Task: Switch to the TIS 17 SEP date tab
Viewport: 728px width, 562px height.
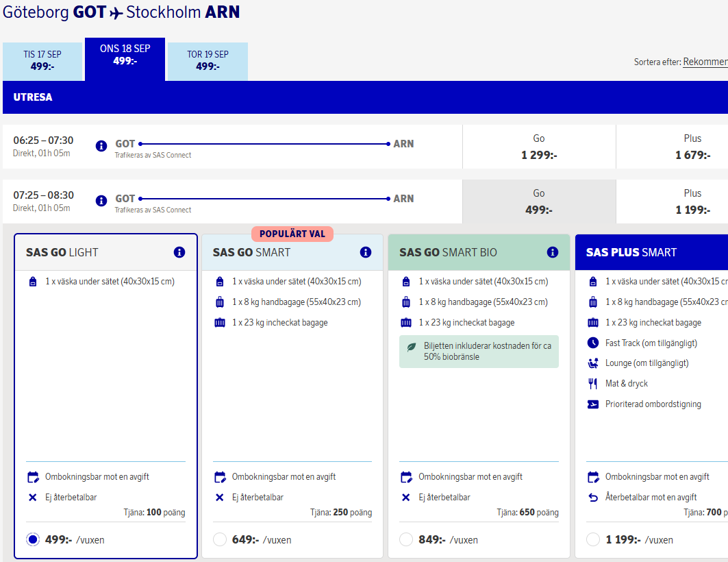Action: [42, 61]
